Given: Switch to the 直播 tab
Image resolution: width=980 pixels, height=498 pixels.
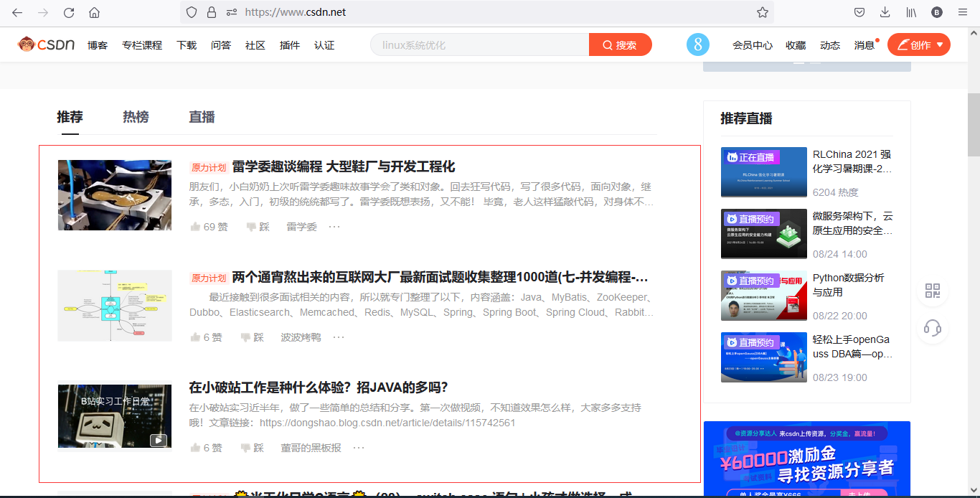Looking at the screenshot, I should tap(202, 117).
